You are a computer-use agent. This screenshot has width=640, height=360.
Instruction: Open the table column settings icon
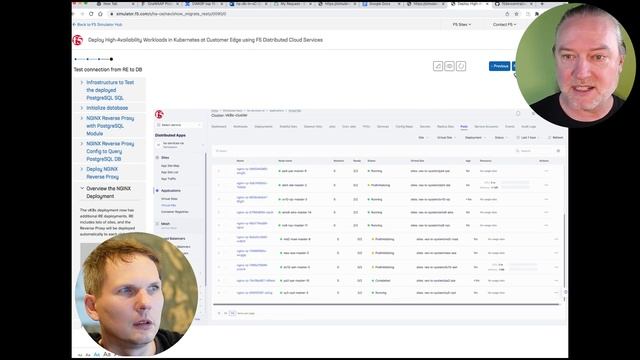coord(558,151)
